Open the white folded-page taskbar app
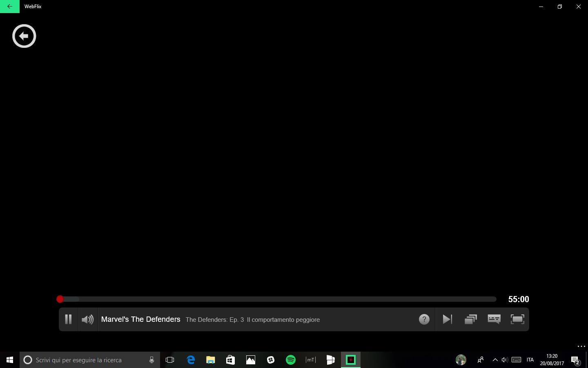 point(331,360)
